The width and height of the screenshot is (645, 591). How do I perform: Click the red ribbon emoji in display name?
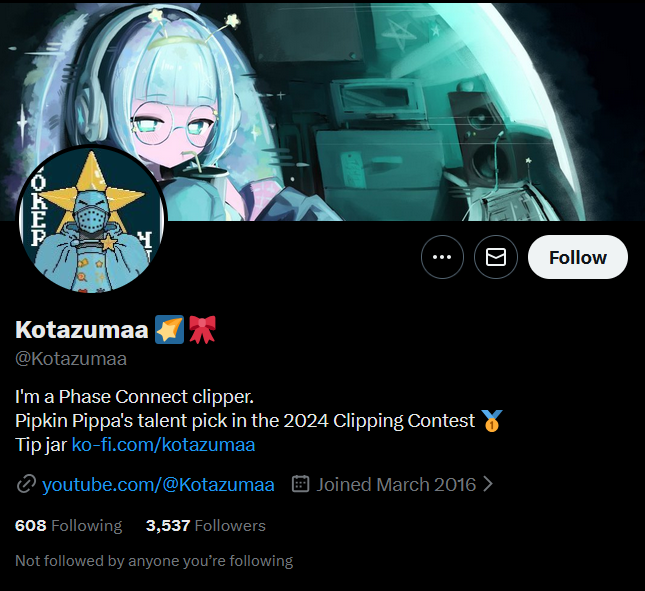tap(202, 329)
